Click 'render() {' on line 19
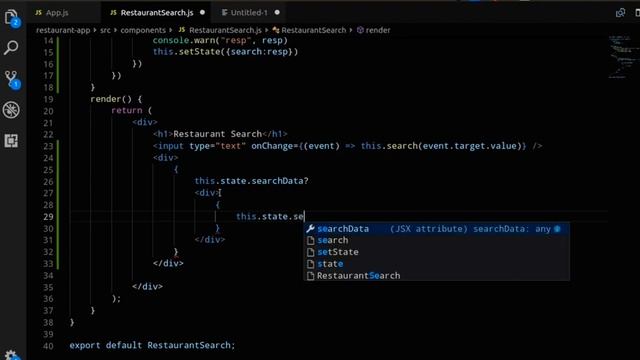The image size is (640, 360). (x=116, y=99)
